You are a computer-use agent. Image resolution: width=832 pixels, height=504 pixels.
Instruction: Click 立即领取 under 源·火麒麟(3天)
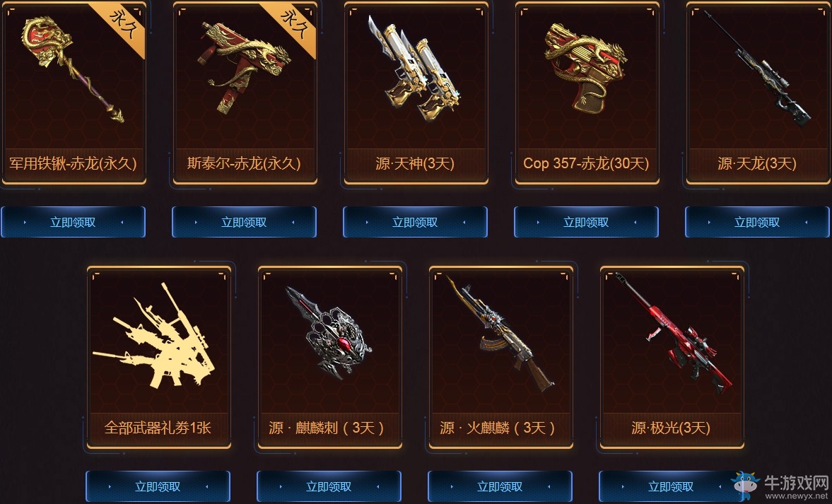500,486
